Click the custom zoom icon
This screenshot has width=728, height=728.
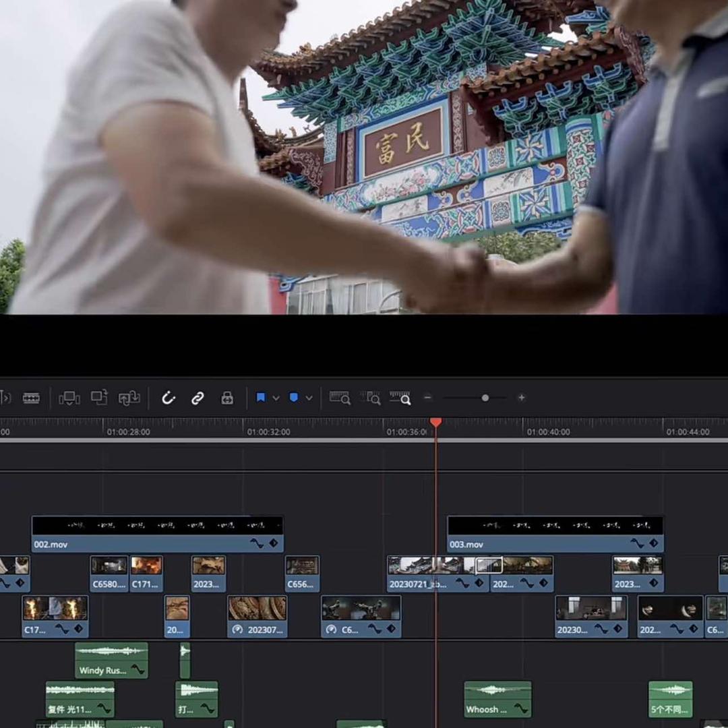(x=402, y=398)
